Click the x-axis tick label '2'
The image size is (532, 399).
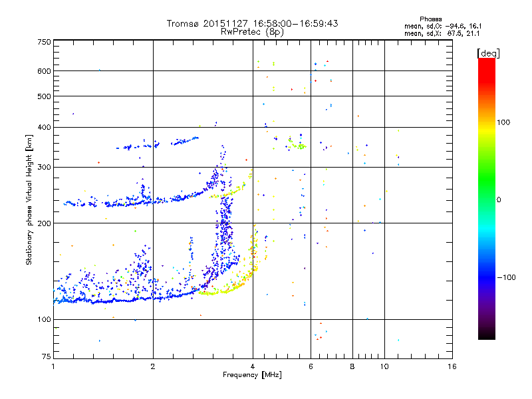(153, 366)
